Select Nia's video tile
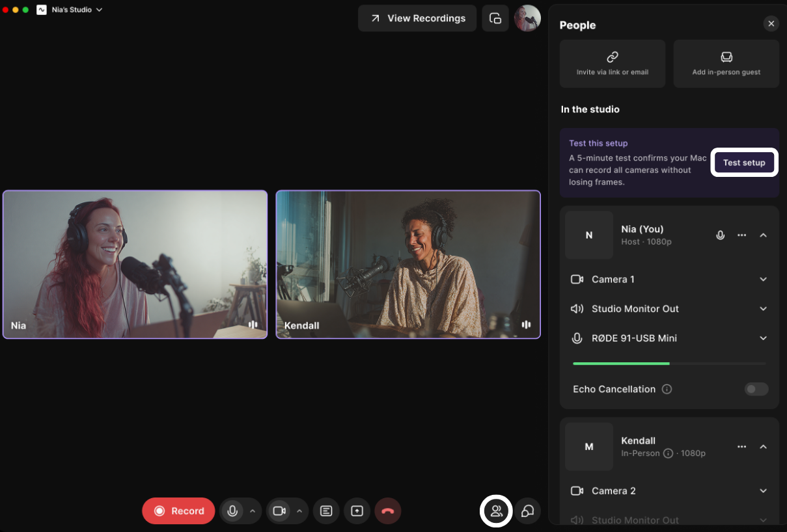This screenshot has width=787, height=532. click(x=135, y=265)
